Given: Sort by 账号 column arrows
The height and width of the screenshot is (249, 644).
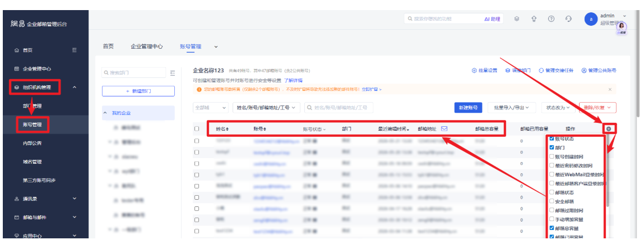Looking at the screenshot, I should [x=265, y=129].
